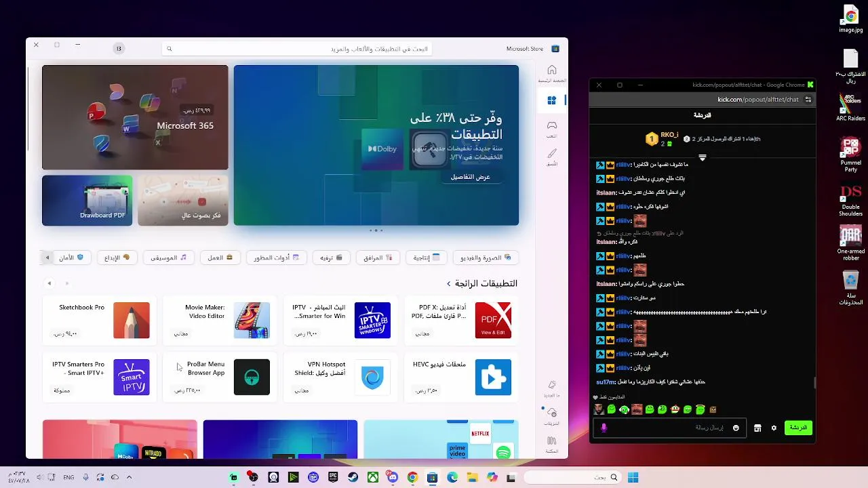The image size is (868, 488).
Task: Select the Entertainment (ترفيه) category chip
Action: 332,258
